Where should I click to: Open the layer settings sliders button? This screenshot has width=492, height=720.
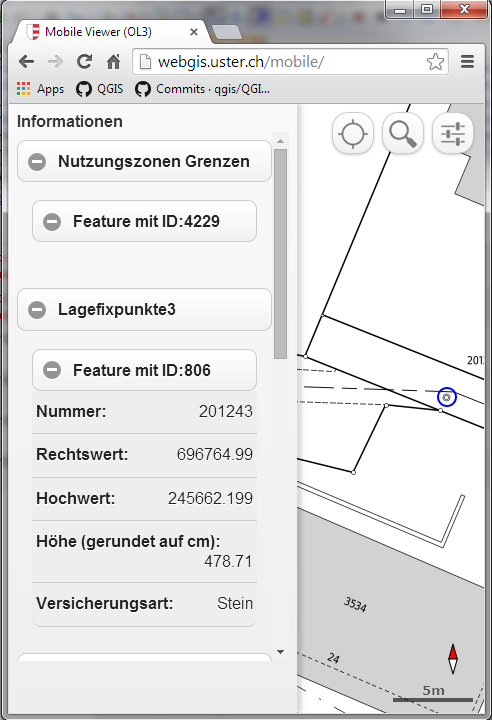[x=452, y=134]
